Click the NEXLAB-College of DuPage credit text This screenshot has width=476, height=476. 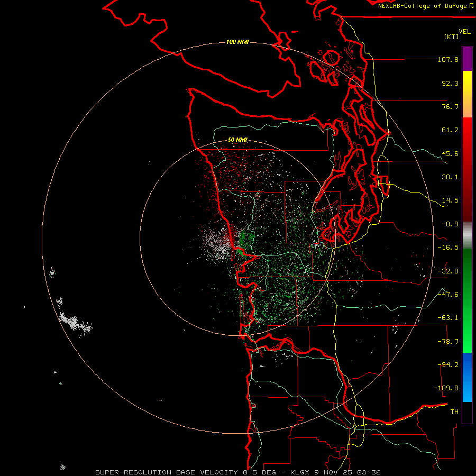click(x=426, y=6)
